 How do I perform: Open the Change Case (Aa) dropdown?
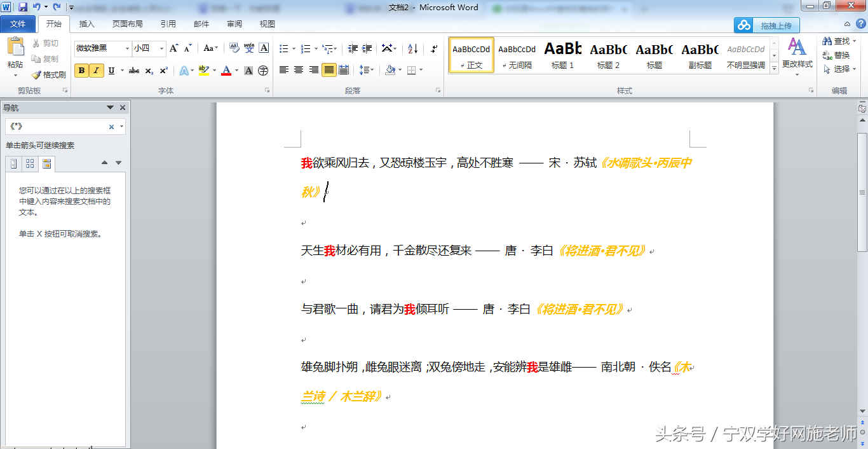pos(210,48)
